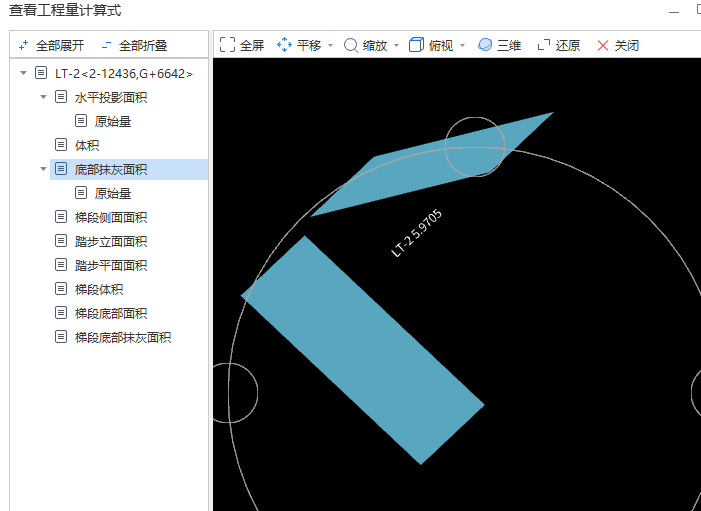
Task: Click the document icon beside 底部抹灰面积
Action: click(x=61, y=169)
